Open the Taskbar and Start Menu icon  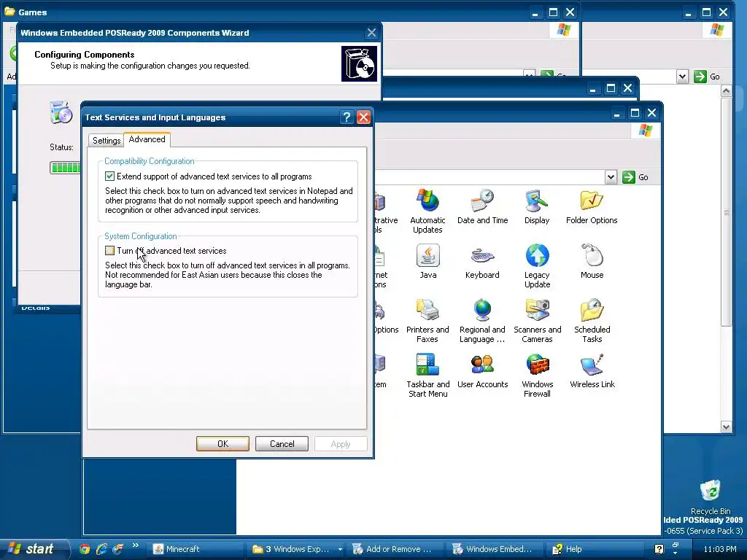[x=427, y=376]
